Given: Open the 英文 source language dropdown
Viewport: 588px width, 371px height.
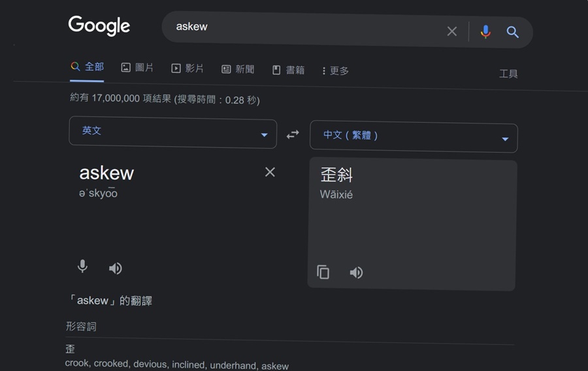Looking at the screenshot, I should pos(173,133).
